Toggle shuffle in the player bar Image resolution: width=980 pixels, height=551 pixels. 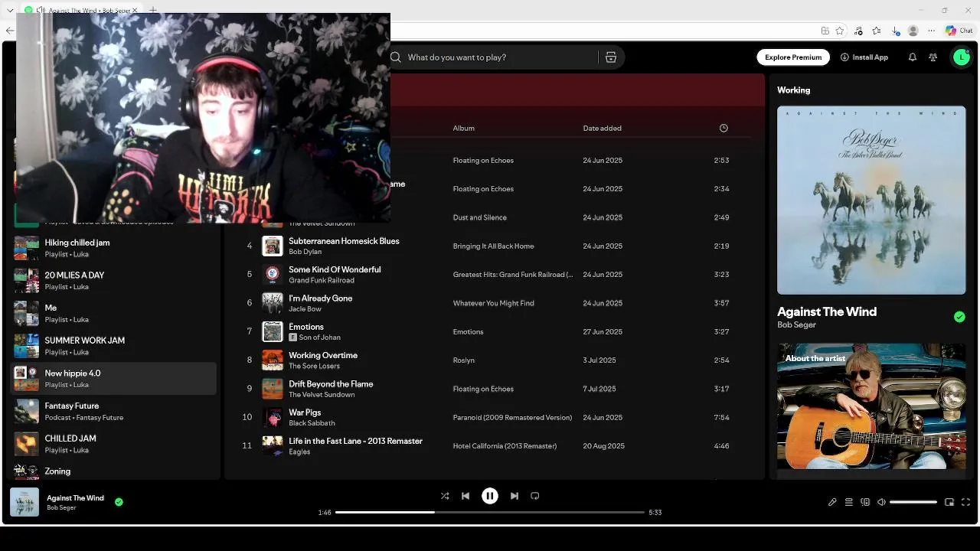tap(445, 496)
